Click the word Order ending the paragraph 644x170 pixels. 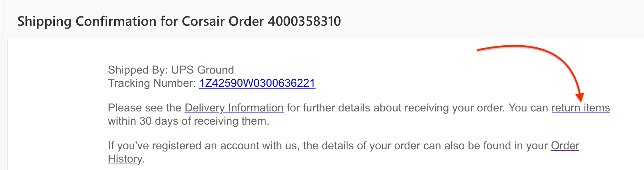pos(565,146)
